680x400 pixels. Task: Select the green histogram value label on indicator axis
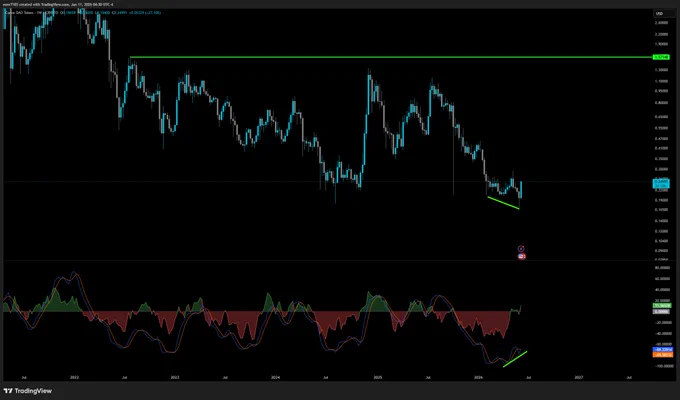click(662, 306)
